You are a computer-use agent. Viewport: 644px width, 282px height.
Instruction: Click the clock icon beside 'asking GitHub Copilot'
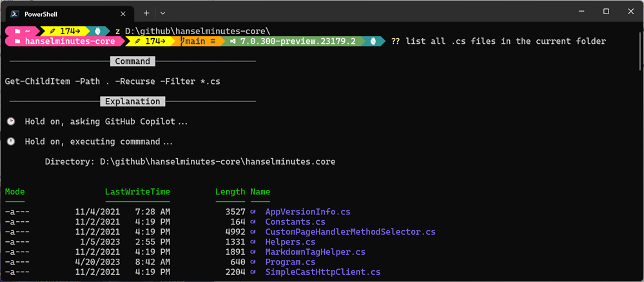click(11, 121)
